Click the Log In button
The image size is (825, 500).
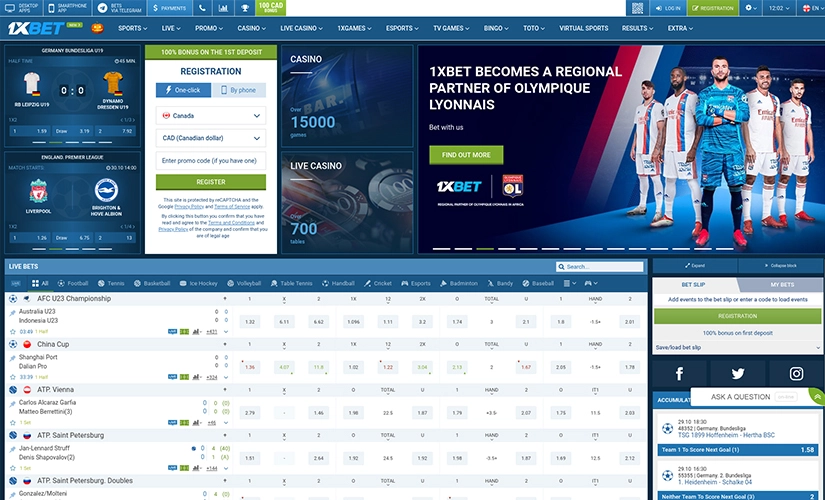tap(668, 8)
